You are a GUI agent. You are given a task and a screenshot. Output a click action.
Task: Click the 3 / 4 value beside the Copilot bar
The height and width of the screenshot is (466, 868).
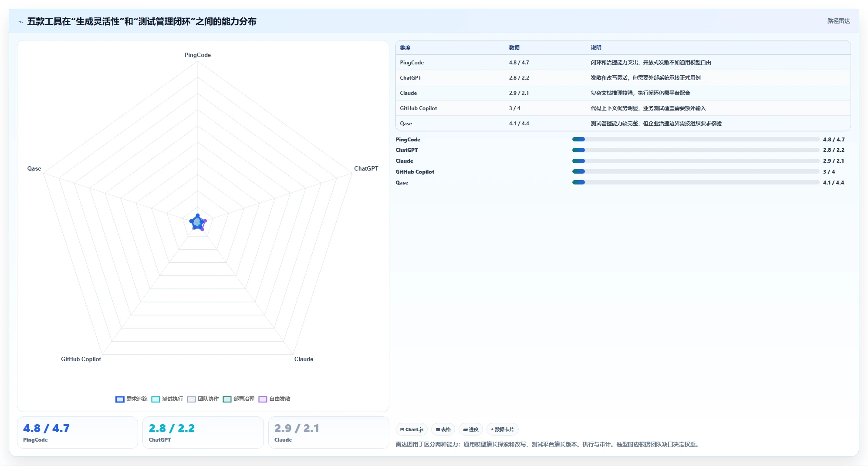(829, 172)
